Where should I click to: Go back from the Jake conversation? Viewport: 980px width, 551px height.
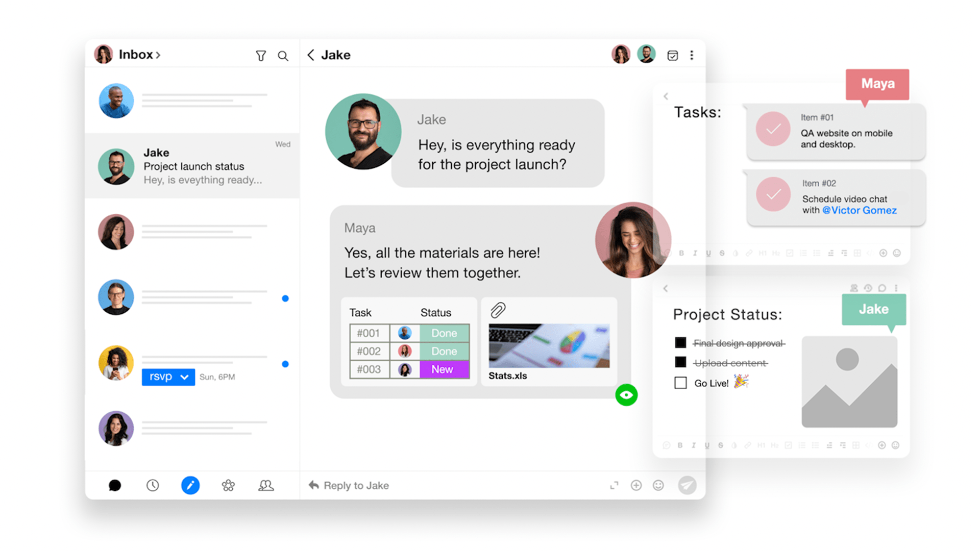310,55
